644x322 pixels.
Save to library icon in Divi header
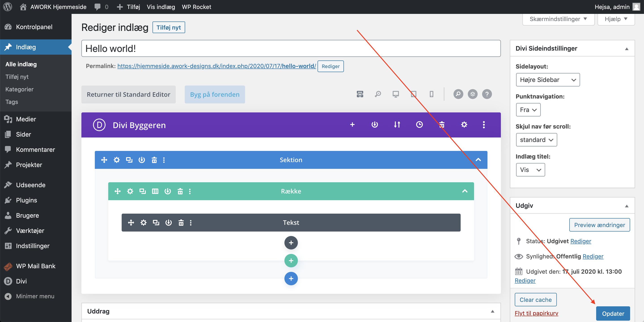(375, 125)
